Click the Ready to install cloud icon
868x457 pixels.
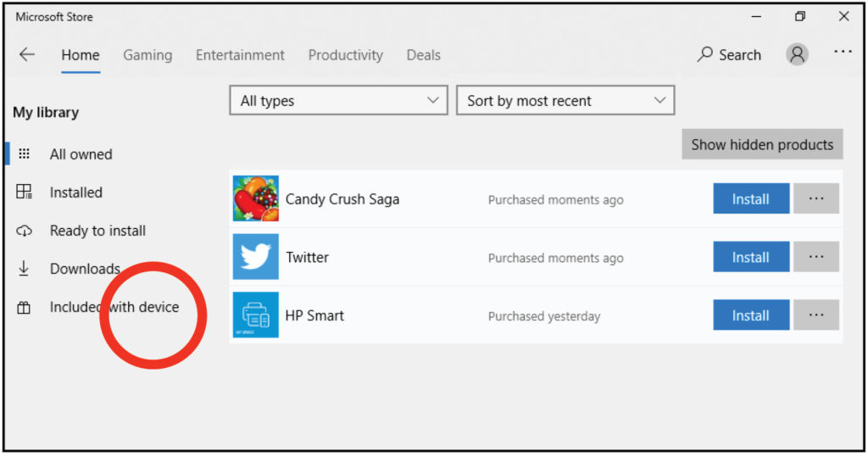pos(24,231)
